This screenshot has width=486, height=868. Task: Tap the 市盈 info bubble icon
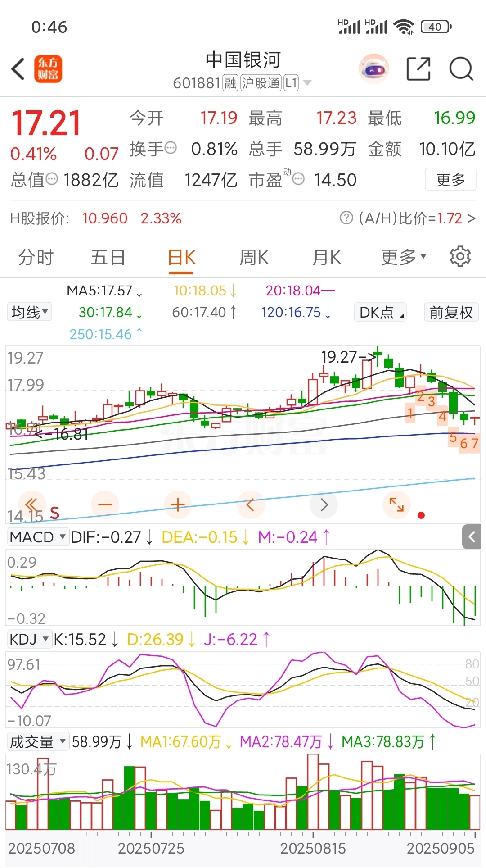pos(298,179)
